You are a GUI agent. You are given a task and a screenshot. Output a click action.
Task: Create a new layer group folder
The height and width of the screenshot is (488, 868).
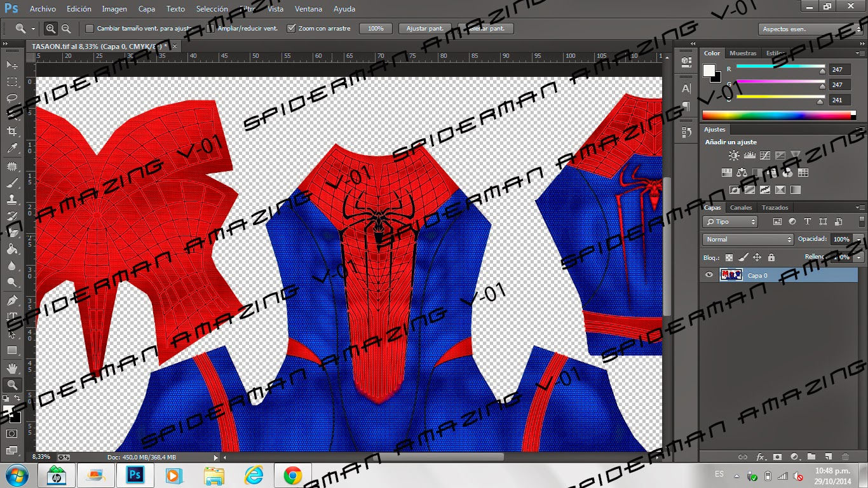point(811,457)
